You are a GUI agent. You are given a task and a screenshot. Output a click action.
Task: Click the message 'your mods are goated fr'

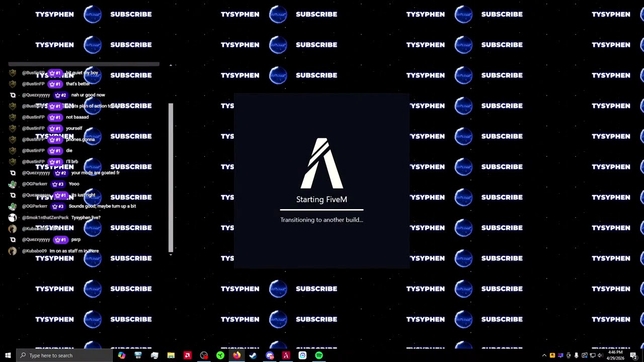95,173
